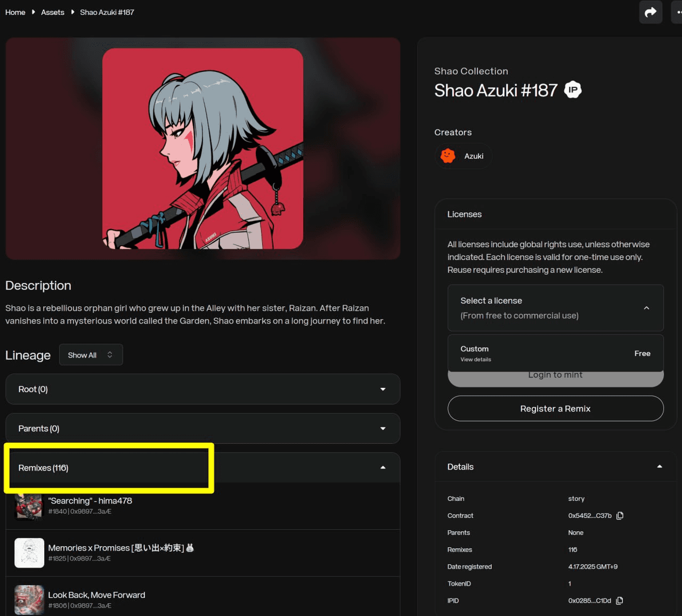
Task: Go to Home breadcrumb
Action: pos(15,12)
